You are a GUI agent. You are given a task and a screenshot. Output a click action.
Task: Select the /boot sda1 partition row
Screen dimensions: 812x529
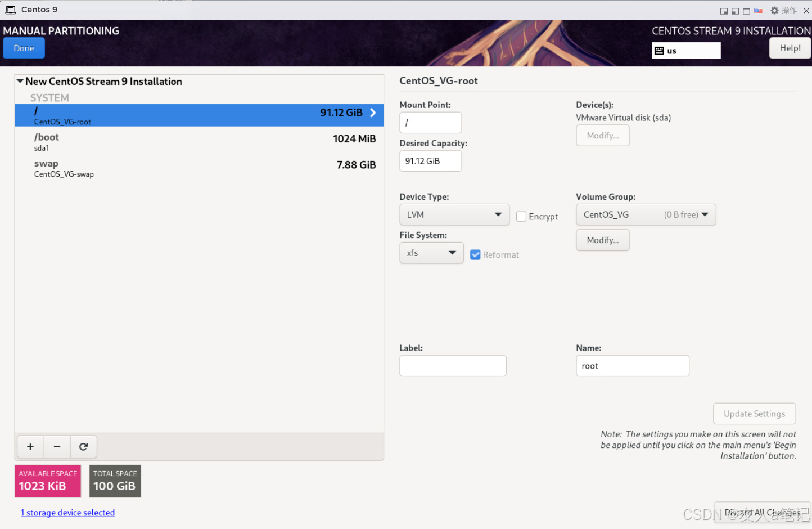(199, 141)
